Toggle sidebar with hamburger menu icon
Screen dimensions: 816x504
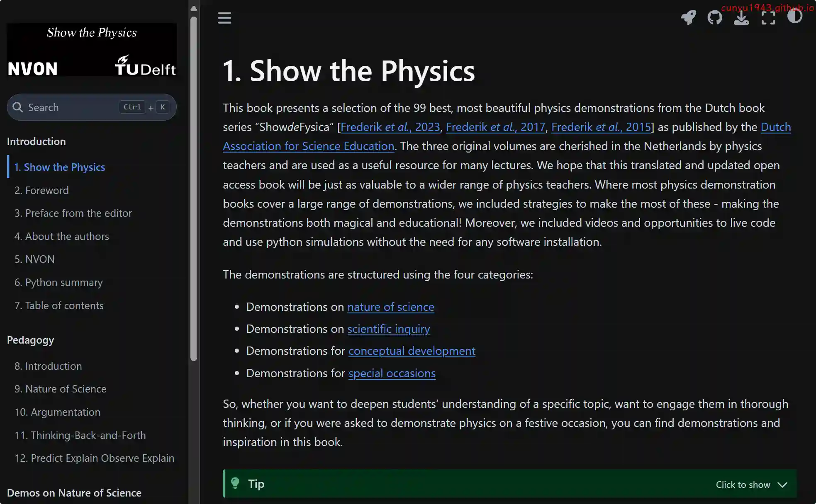(224, 18)
